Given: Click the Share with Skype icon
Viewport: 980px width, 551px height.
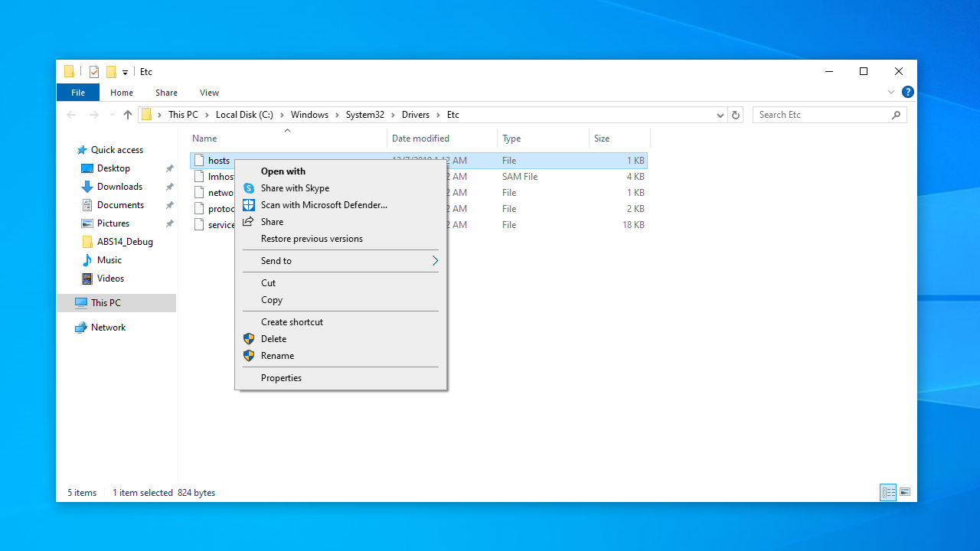Looking at the screenshot, I should click(248, 188).
